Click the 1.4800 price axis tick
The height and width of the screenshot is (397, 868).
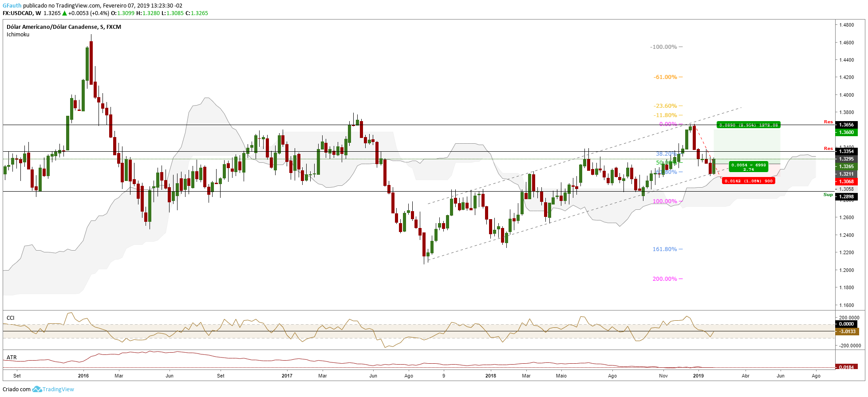[x=846, y=25]
